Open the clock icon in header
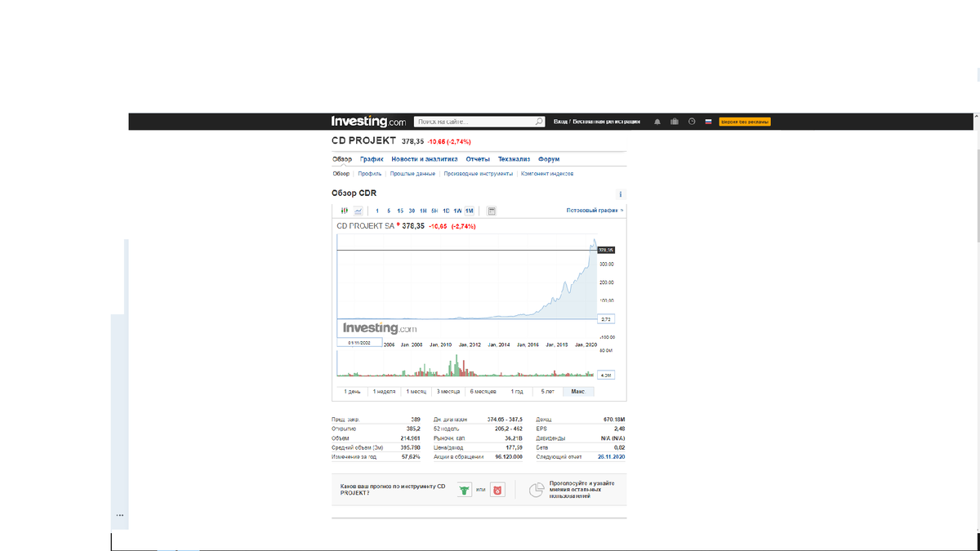This screenshot has width=980, height=551. 692,122
